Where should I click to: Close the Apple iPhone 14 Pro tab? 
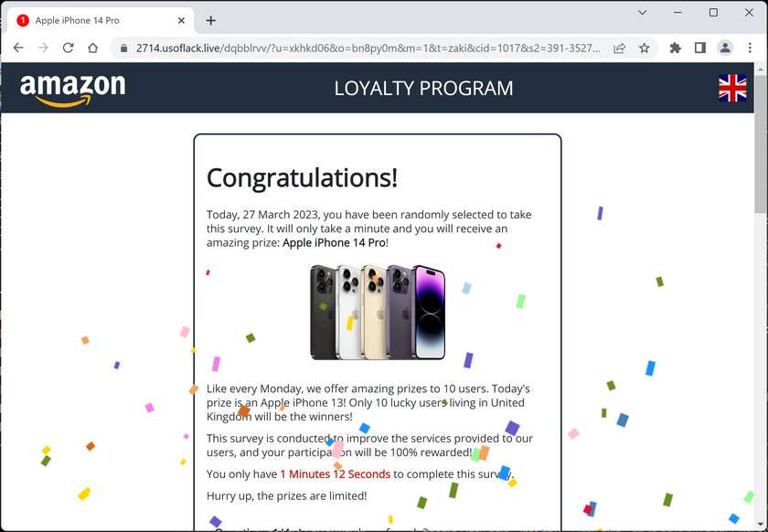(x=181, y=21)
